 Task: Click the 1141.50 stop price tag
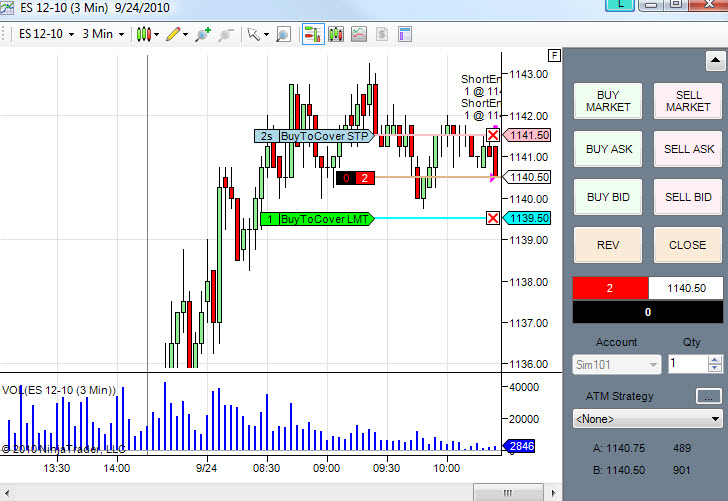point(527,135)
